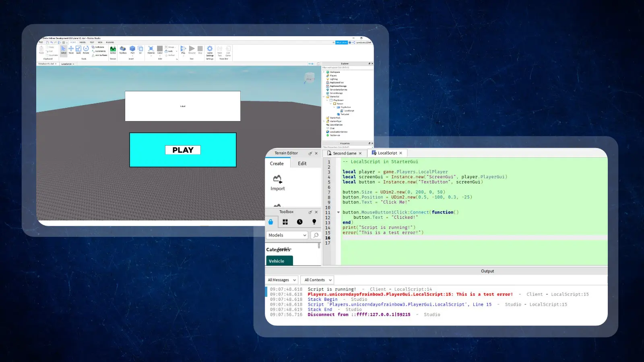
Task: Switch to the MODEL ribbon tab
Action: pos(83,42)
